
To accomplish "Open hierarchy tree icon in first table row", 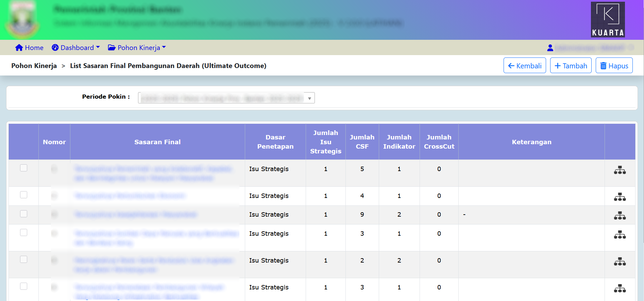I will pos(620,170).
